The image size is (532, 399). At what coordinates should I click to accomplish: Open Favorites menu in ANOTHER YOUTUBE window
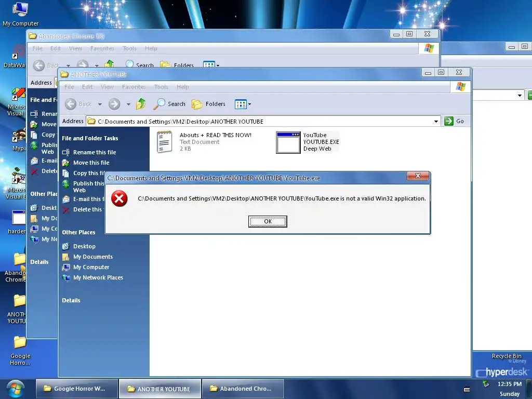coord(134,87)
